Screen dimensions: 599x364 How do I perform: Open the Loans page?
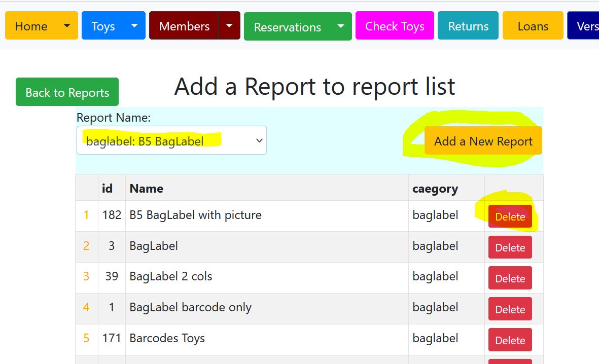coord(533,26)
